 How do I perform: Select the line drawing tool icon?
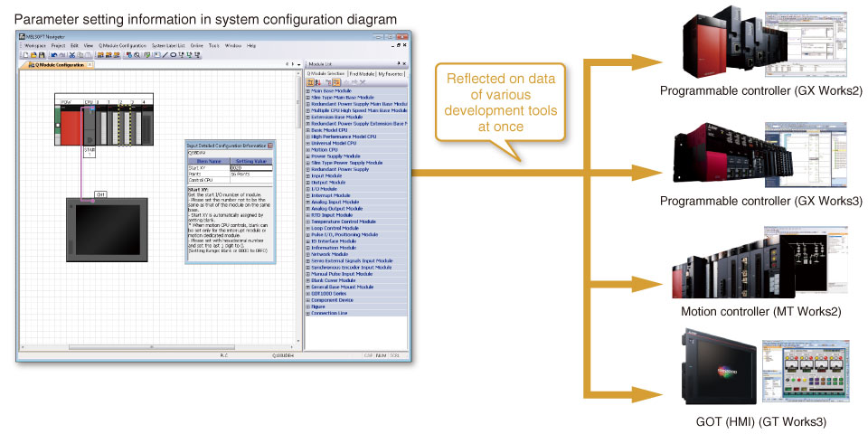[x=164, y=55]
